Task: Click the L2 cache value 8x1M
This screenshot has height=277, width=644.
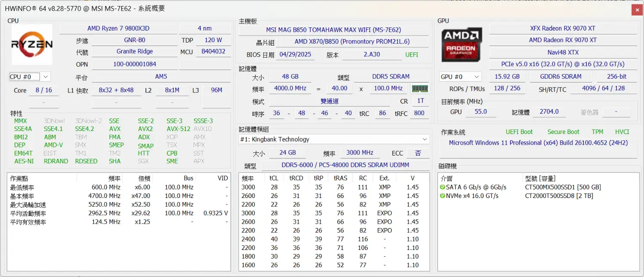Action: click(172, 90)
